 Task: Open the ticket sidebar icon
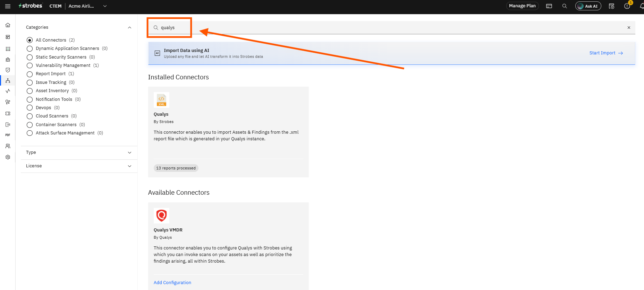8,114
